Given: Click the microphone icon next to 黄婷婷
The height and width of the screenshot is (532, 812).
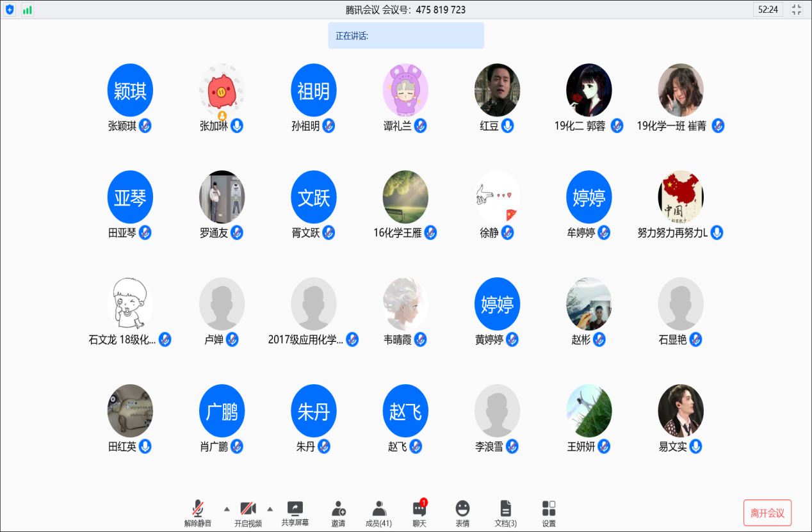Looking at the screenshot, I should coord(512,339).
